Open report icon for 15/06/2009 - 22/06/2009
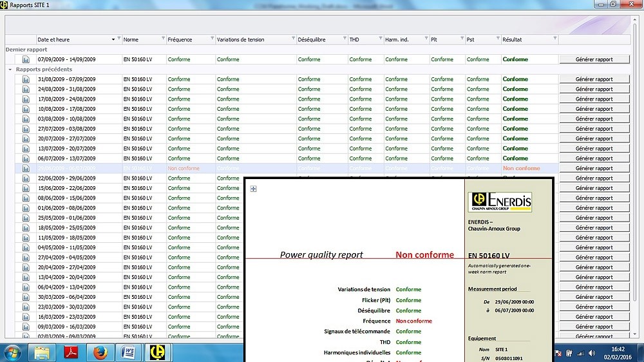Screen dimensions: 644x362 pyautogui.click(x=26, y=188)
